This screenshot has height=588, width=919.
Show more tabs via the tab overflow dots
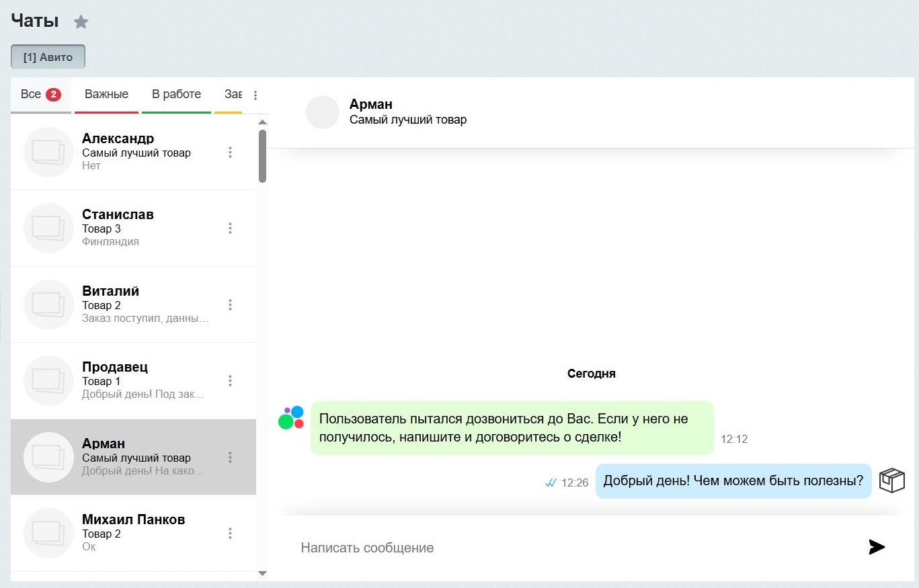pyautogui.click(x=255, y=95)
